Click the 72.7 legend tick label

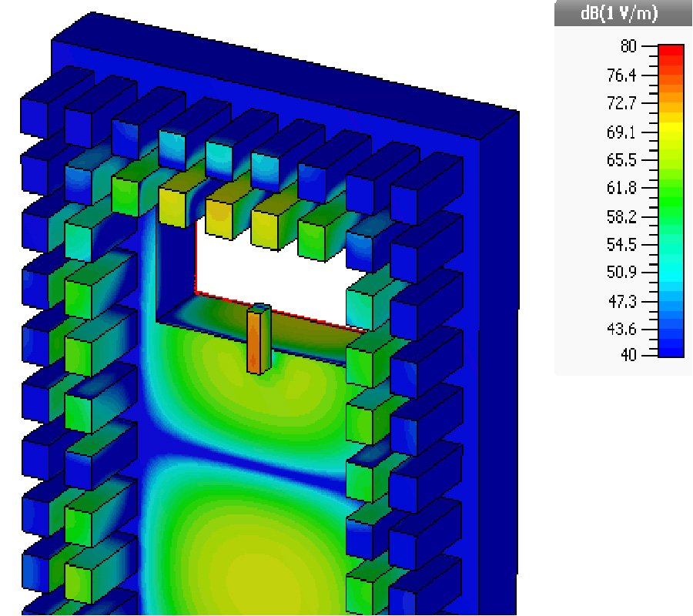[621, 104]
